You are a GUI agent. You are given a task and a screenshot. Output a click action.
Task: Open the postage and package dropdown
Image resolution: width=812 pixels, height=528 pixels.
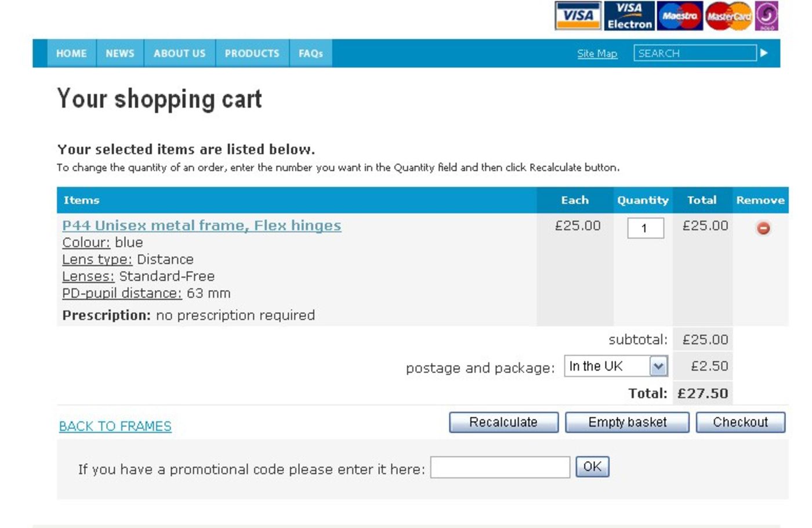(658, 366)
